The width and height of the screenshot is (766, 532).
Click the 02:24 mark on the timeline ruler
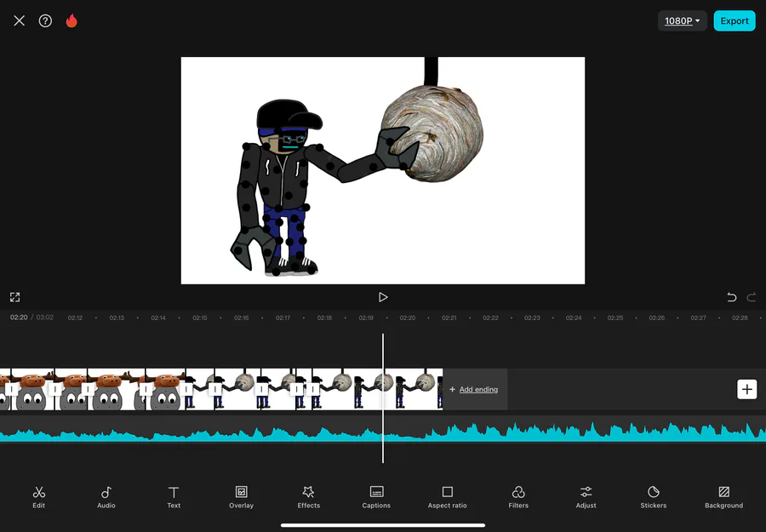click(x=574, y=317)
